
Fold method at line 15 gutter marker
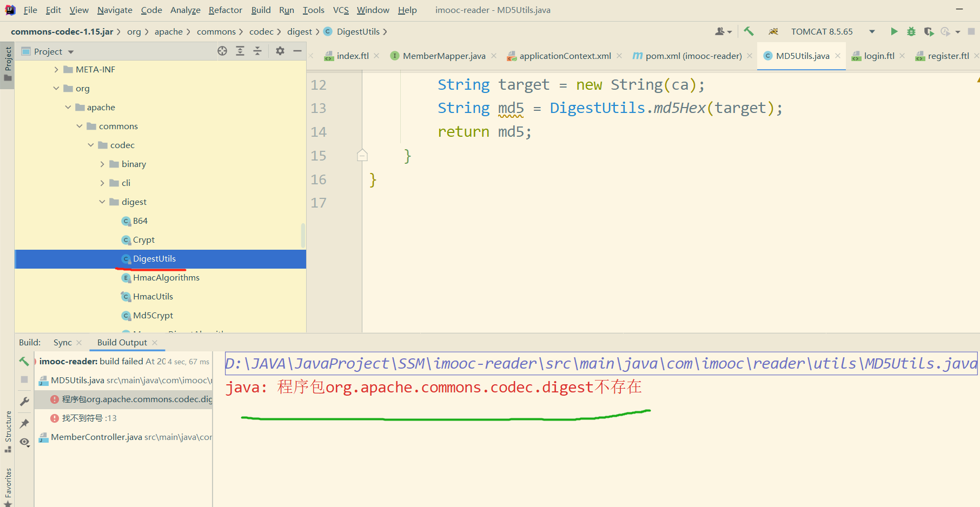point(362,156)
